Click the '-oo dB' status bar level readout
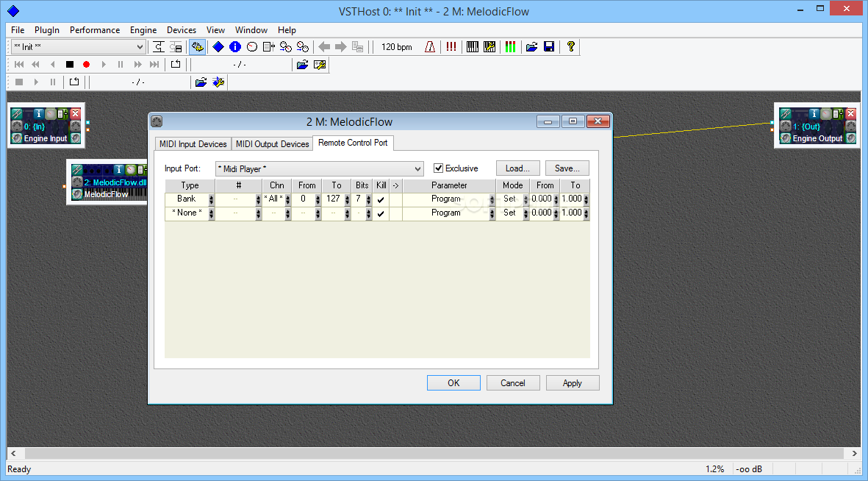 749,468
